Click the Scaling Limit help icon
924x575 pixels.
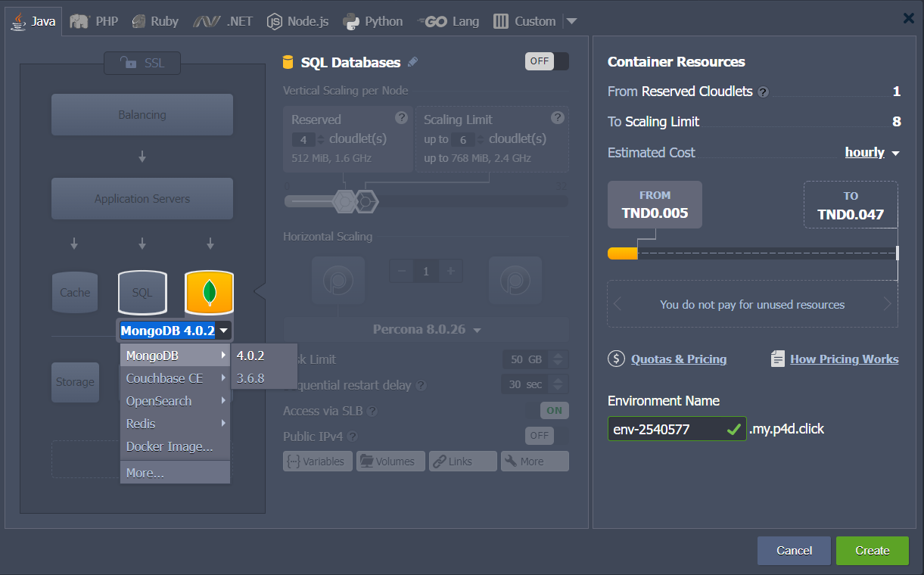pyautogui.click(x=558, y=117)
